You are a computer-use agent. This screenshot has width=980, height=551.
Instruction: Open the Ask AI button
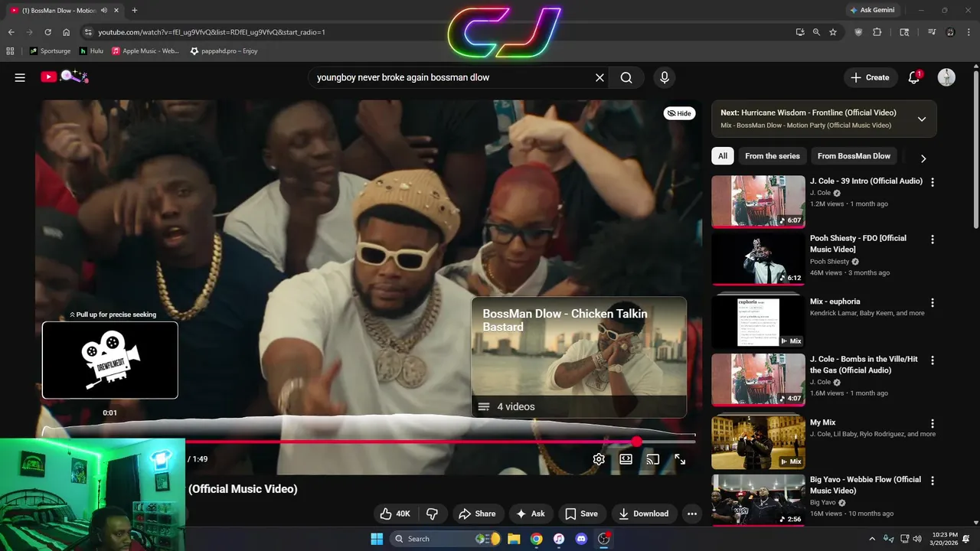[x=531, y=514]
